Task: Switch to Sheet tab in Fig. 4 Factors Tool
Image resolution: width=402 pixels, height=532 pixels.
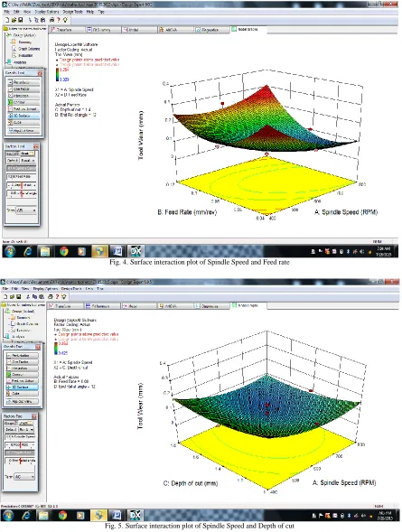Action: click(27, 154)
